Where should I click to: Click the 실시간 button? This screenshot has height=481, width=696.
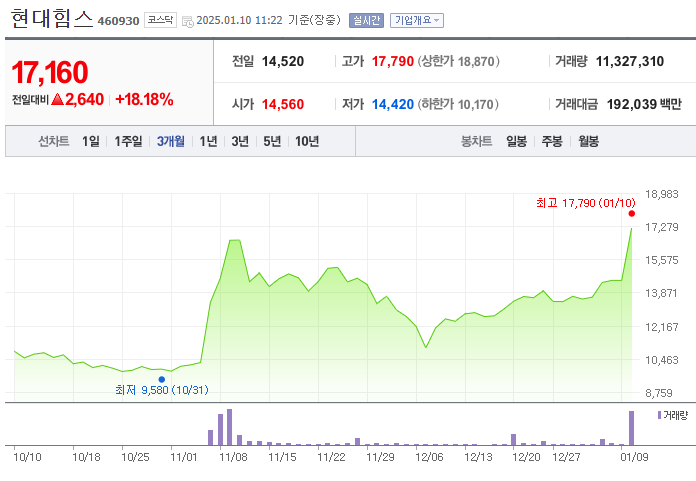[x=366, y=20]
